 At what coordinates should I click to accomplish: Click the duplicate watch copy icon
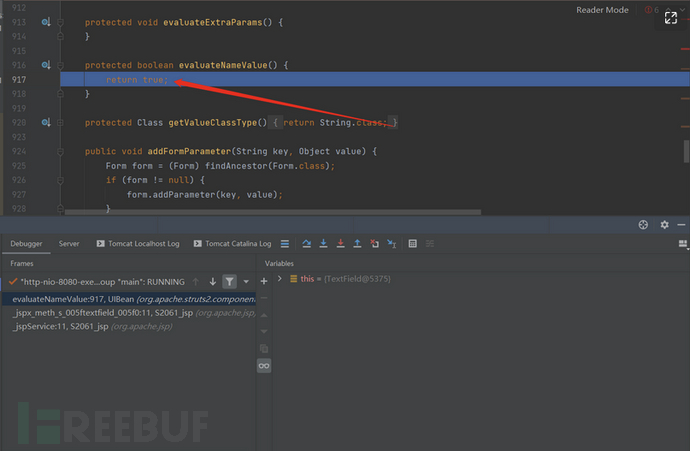click(264, 348)
